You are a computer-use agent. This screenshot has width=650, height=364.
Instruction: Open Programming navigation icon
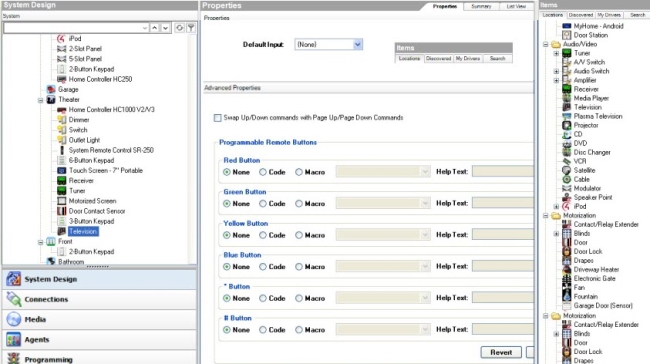(x=13, y=358)
